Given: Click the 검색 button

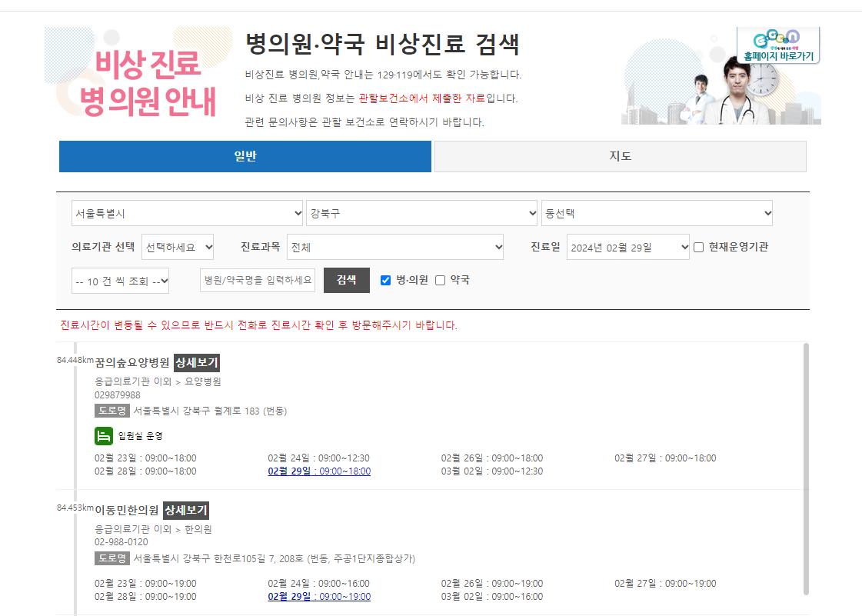Looking at the screenshot, I should click(x=346, y=280).
